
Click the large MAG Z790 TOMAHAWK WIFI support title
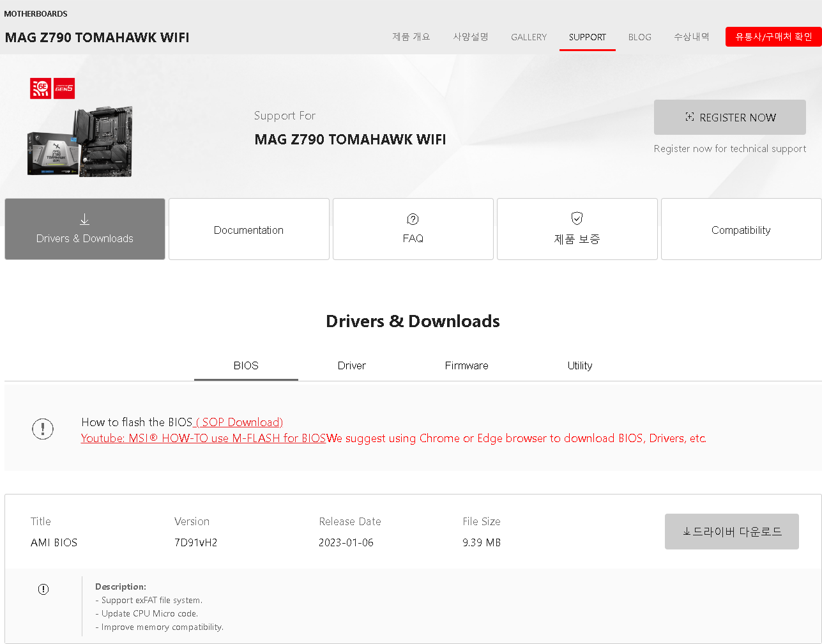pos(350,139)
